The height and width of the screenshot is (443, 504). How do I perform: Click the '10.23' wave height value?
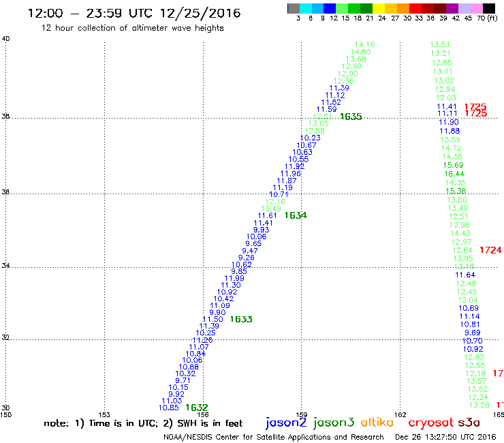coord(310,138)
